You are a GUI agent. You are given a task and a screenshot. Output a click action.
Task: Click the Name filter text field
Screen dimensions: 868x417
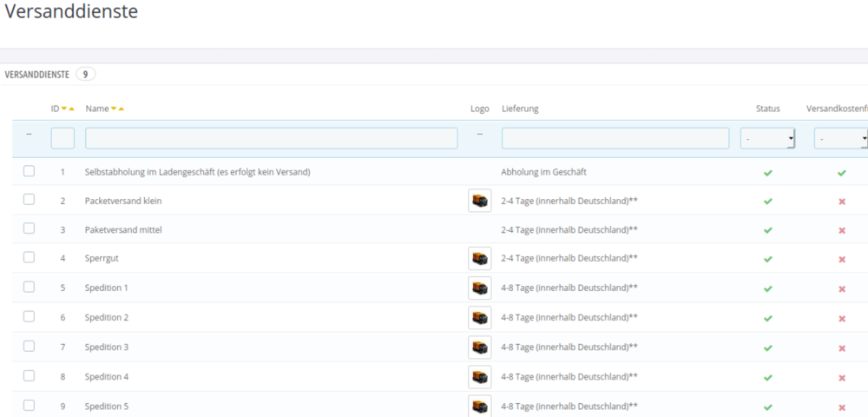click(x=271, y=138)
